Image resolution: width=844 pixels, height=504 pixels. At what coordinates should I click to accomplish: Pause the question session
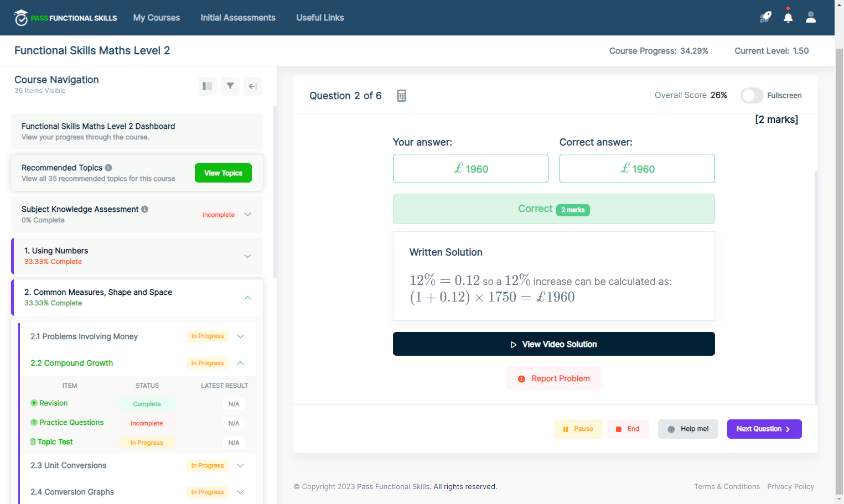(578, 429)
